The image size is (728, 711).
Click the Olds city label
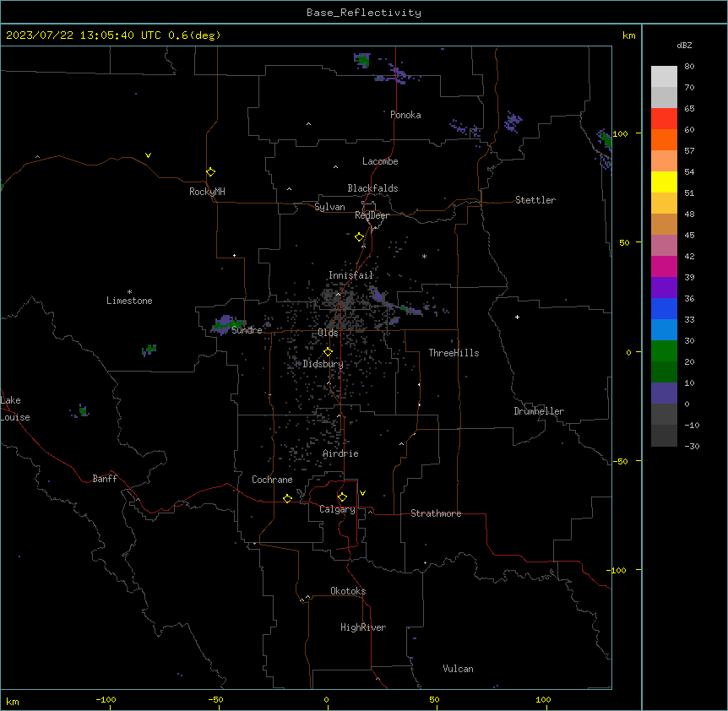(328, 333)
